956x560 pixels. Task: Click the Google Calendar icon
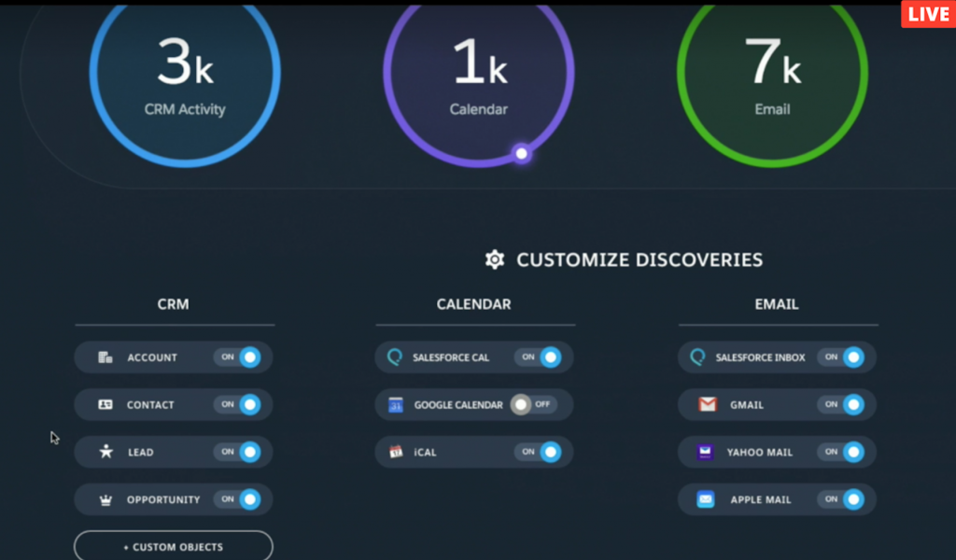[396, 405]
